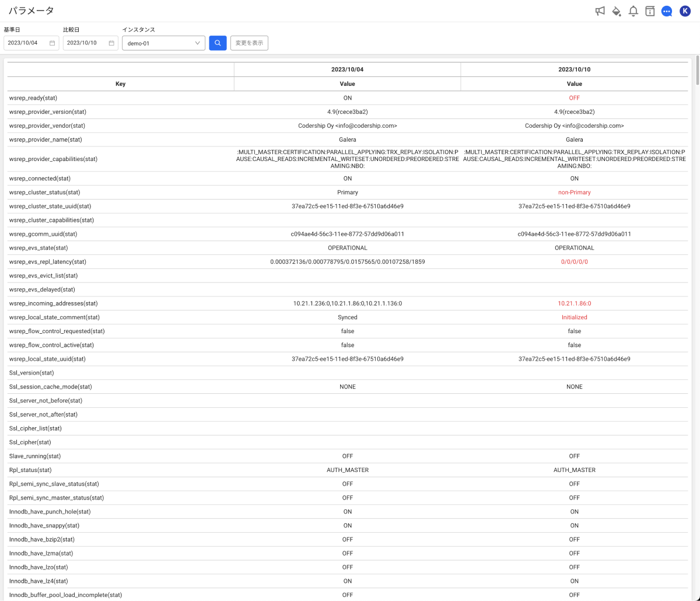Select the wsrep_ready(stat) row key
Screen dimensions: 700x601
33,98
